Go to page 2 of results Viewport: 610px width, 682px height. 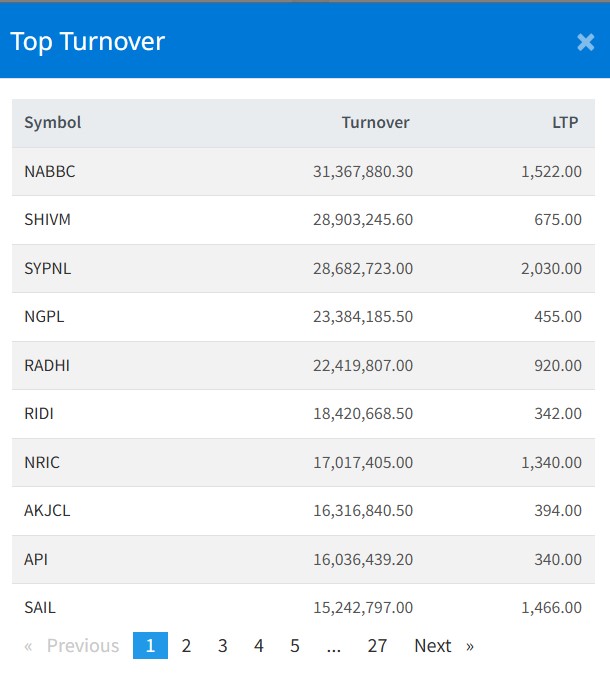pyautogui.click(x=186, y=646)
